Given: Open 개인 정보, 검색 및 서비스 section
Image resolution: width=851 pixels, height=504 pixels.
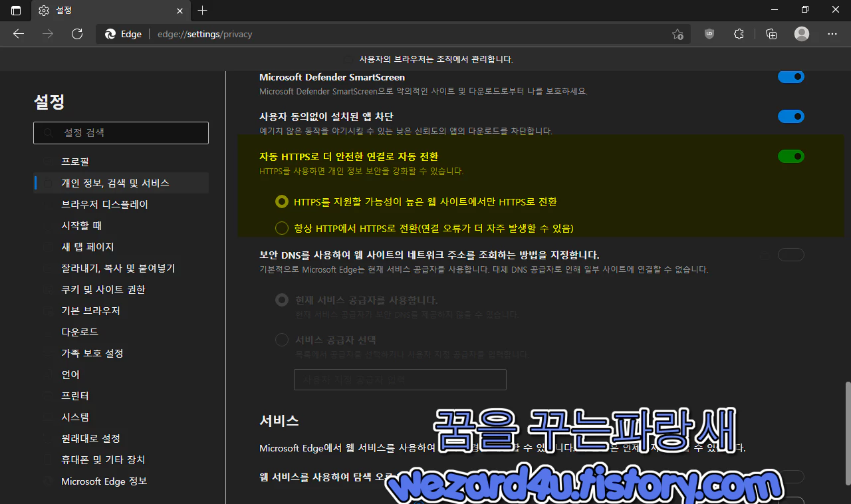Looking at the screenshot, I should (x=121, y=183).
